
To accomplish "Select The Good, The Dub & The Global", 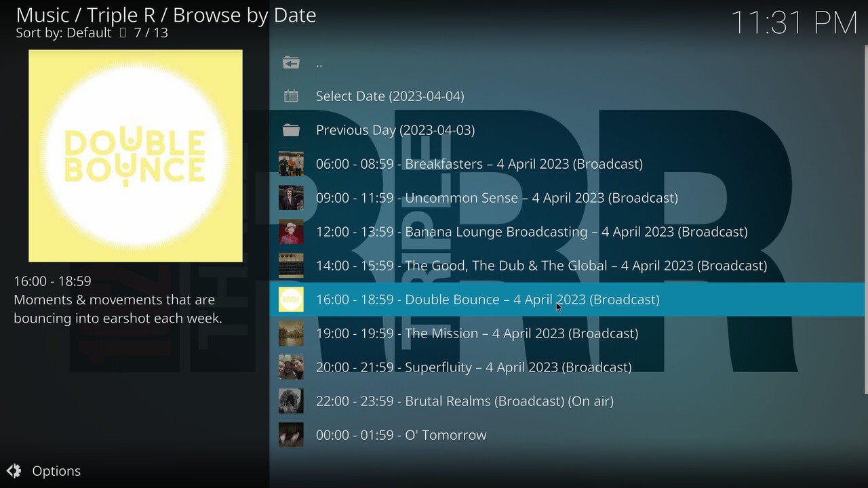I will 541,266.
